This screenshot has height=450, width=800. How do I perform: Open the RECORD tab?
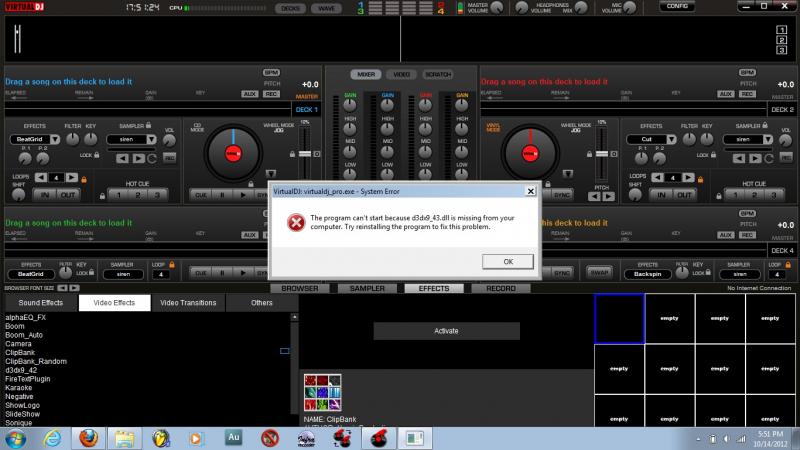coord(501,288)
